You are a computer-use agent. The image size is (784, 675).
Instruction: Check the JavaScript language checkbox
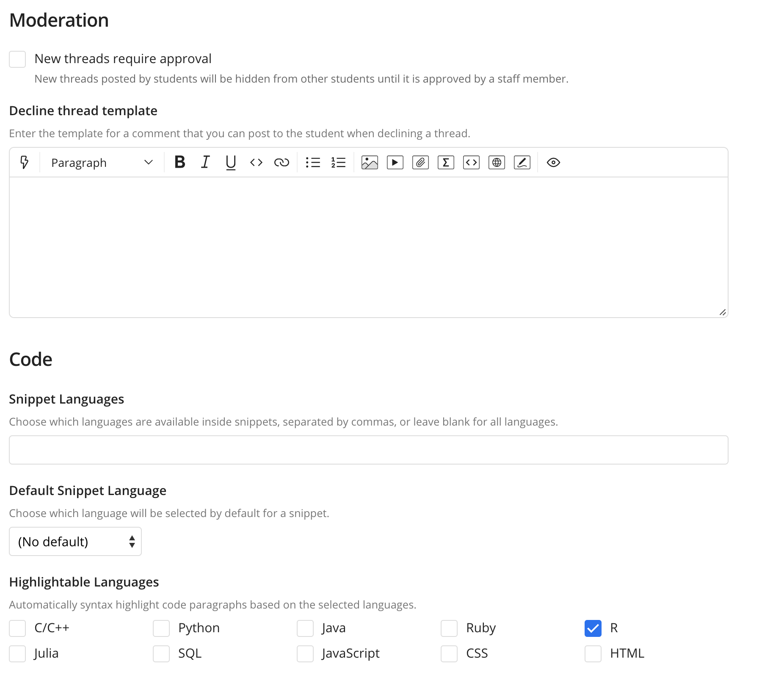(305, 653)
